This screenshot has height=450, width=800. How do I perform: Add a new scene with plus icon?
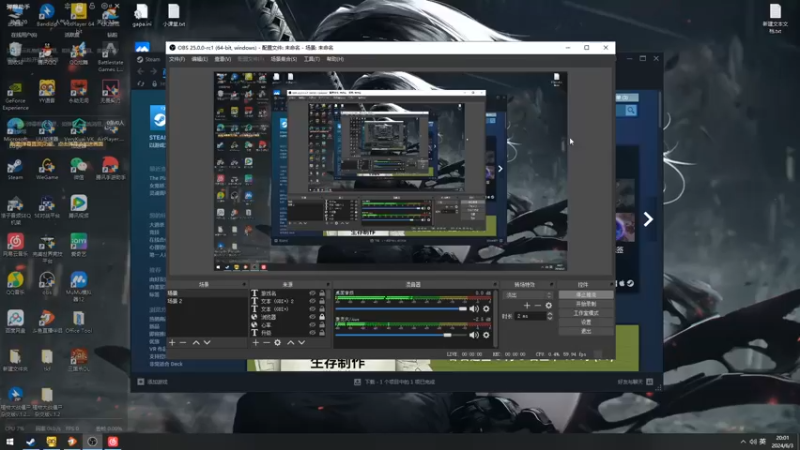pyautogui.click(x=172, y=342)
